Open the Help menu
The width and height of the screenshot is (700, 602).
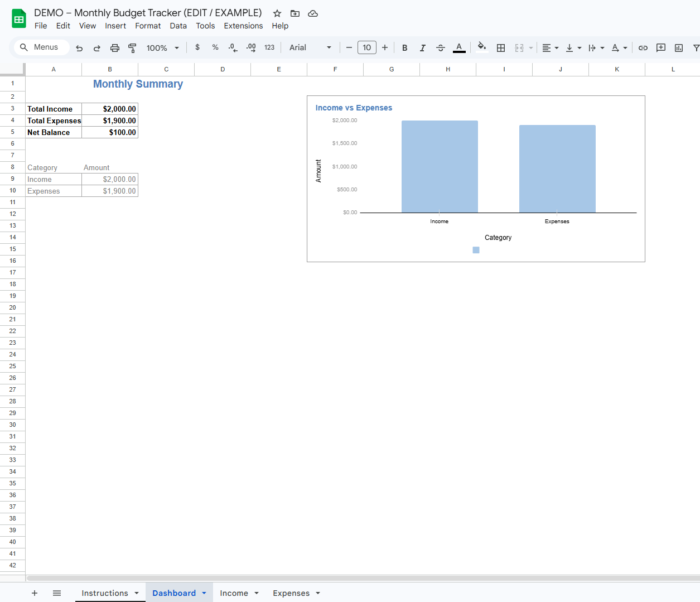280,26
